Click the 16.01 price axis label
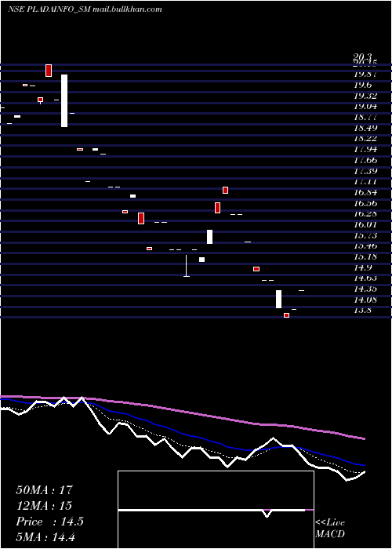 pyautogui.click(x=365, y=224)
